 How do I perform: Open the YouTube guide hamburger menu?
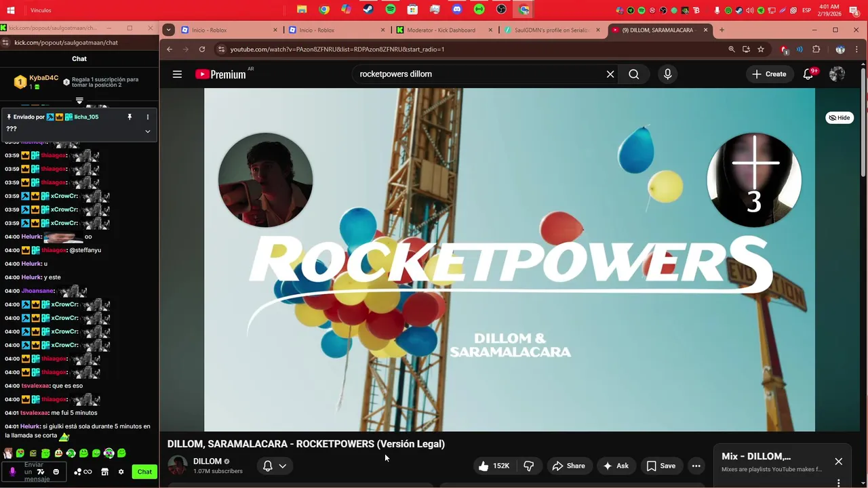[x=177, y=74]
